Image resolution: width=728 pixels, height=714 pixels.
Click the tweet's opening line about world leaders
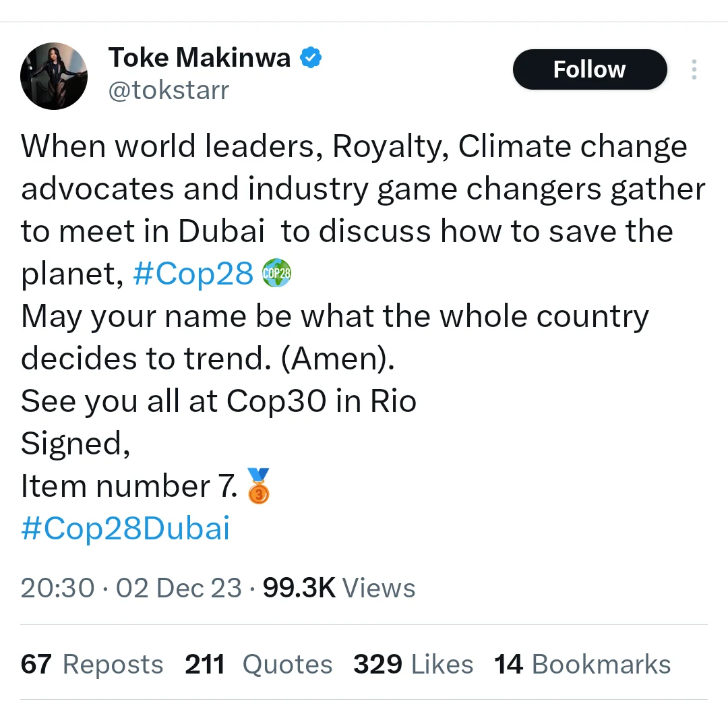click(354, 146)
